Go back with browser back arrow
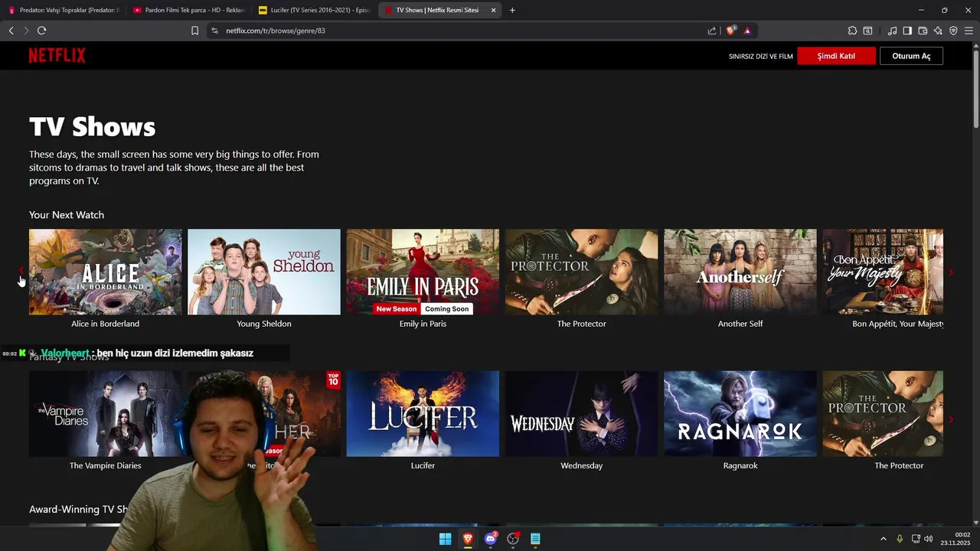The height and width of the screenshot is (551, 980). point(11,31)
